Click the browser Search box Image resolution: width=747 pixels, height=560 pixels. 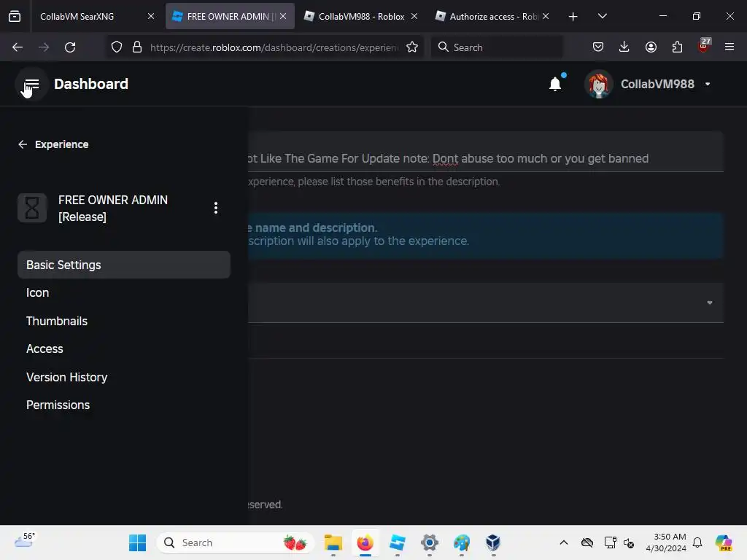point(497,47)
